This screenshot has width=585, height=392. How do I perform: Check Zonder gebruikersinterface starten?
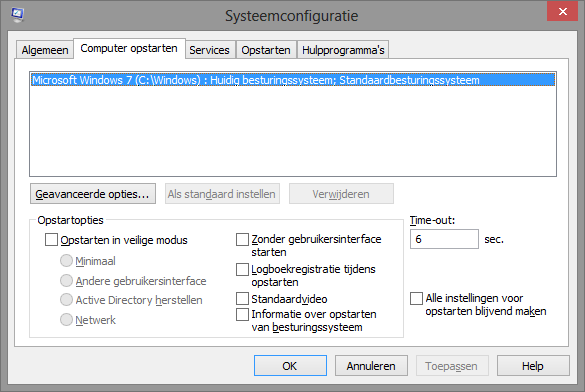(x=243, y=239)
